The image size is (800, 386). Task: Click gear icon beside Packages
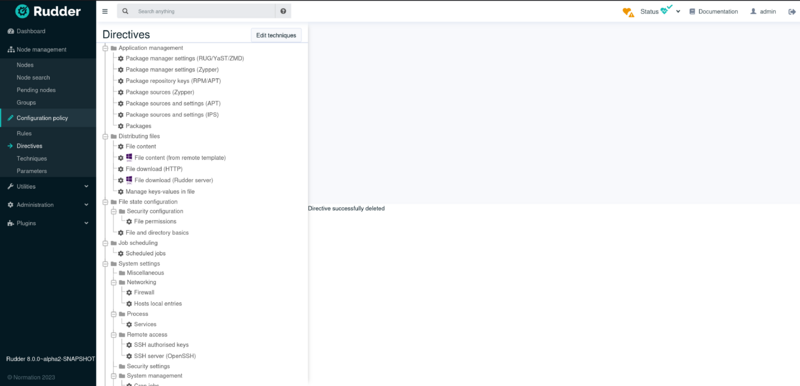[x=121, y=126]
